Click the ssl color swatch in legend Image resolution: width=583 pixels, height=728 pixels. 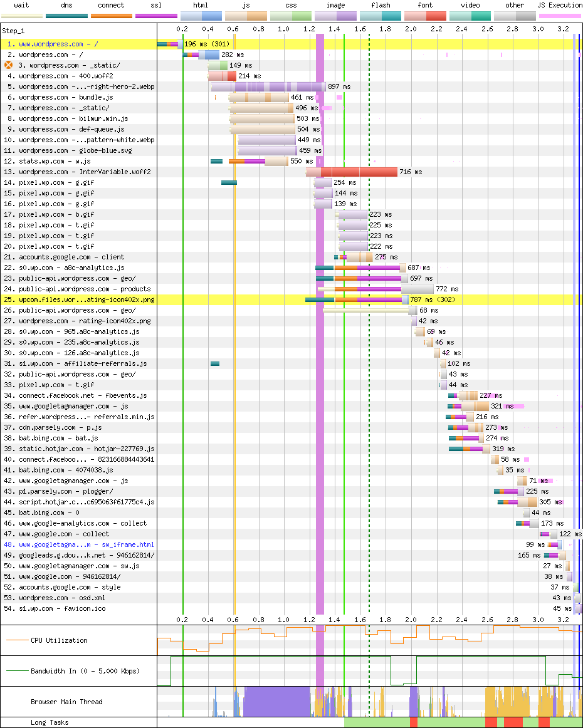156,16
